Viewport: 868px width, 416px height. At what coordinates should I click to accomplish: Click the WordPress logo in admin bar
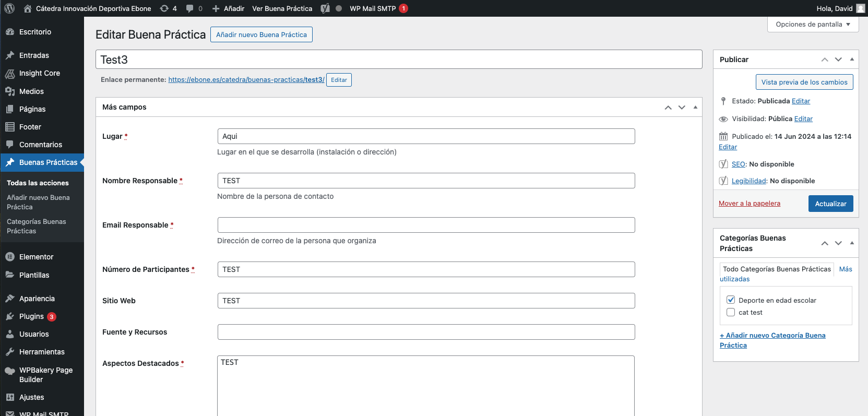tap(9, 8)
